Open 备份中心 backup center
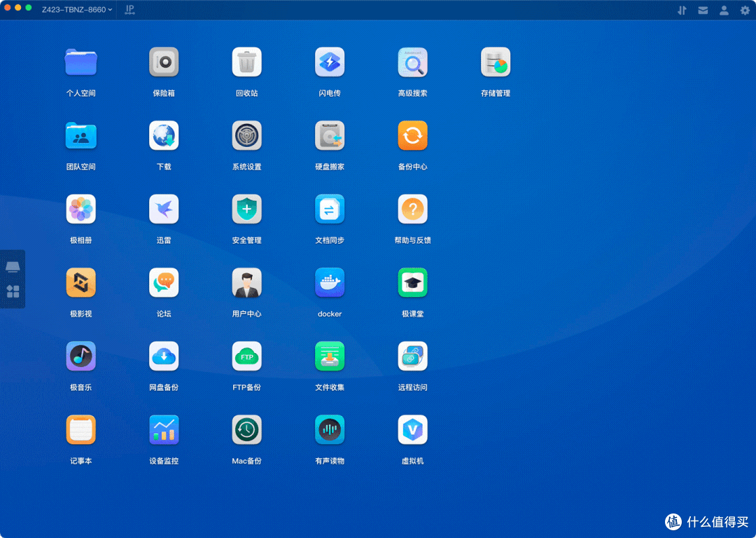Screen dimensions: 756x538 click(413, 136)
